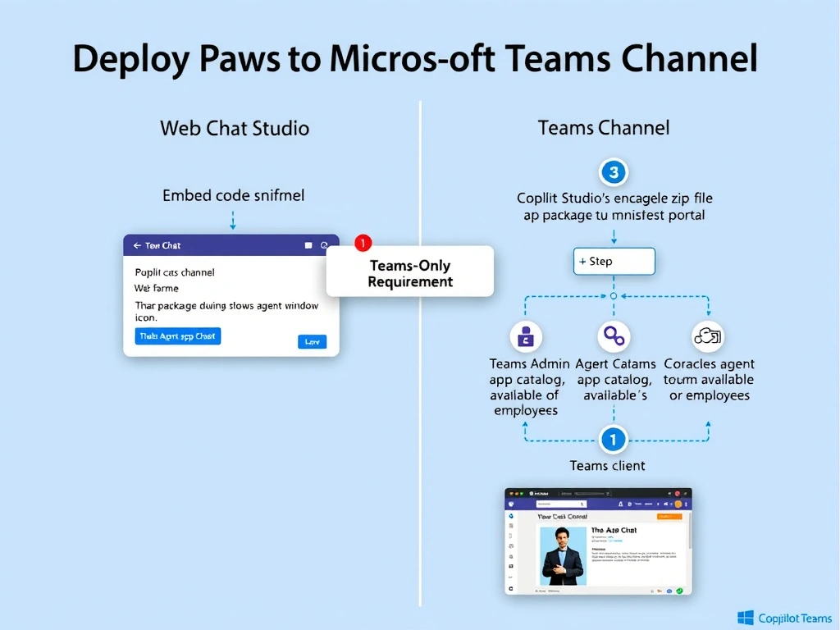The width and height of the screenshot is (840, 630).
Task: Click the "Wet farme" text line
Action: (157, 288)
